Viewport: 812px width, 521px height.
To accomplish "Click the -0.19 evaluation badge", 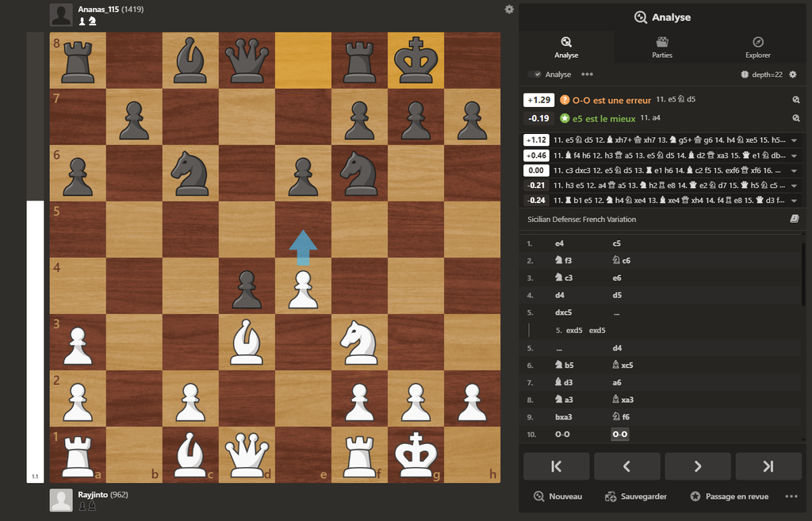I will pos(538,118).
